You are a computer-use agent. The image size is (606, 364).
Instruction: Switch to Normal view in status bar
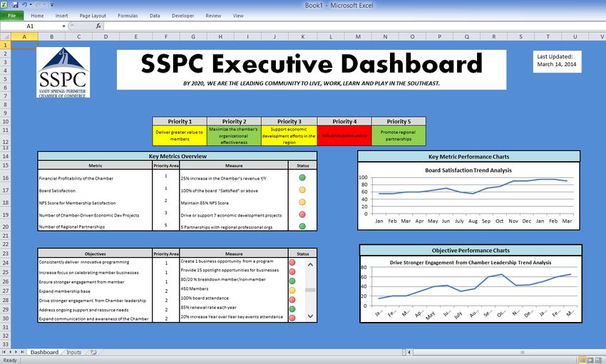click(582, 360)
